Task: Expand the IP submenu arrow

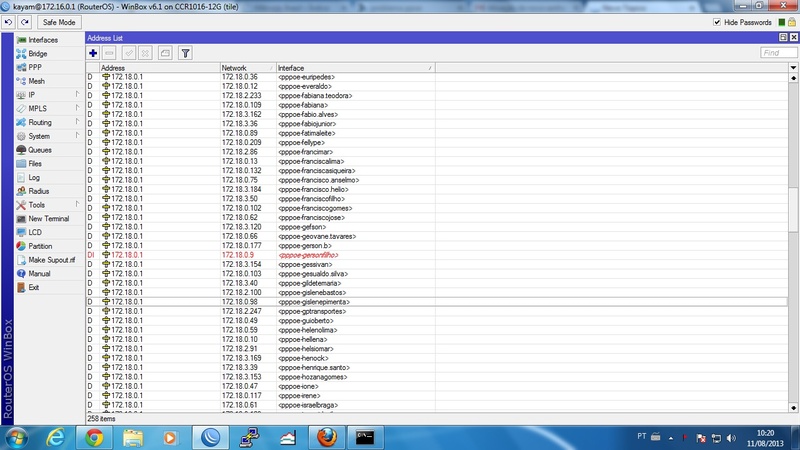Action: pyautogui.click(x=77, y=94)
